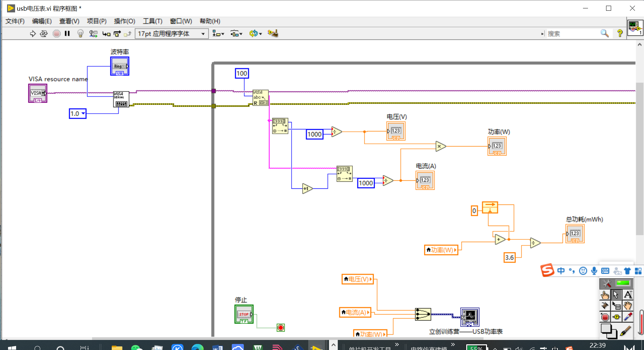Click the Step Over button
This screenshot has width=644, height=350.
(x=117, y=34)
